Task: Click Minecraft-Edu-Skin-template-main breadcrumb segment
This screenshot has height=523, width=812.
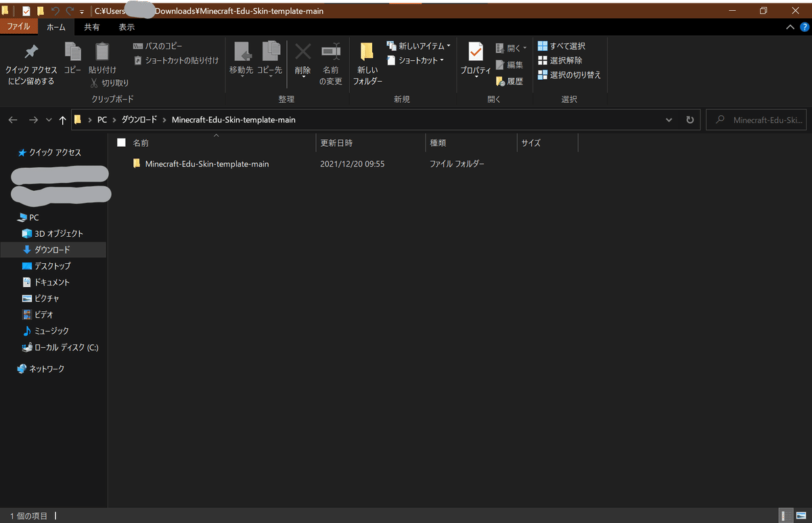Action: 233,120
